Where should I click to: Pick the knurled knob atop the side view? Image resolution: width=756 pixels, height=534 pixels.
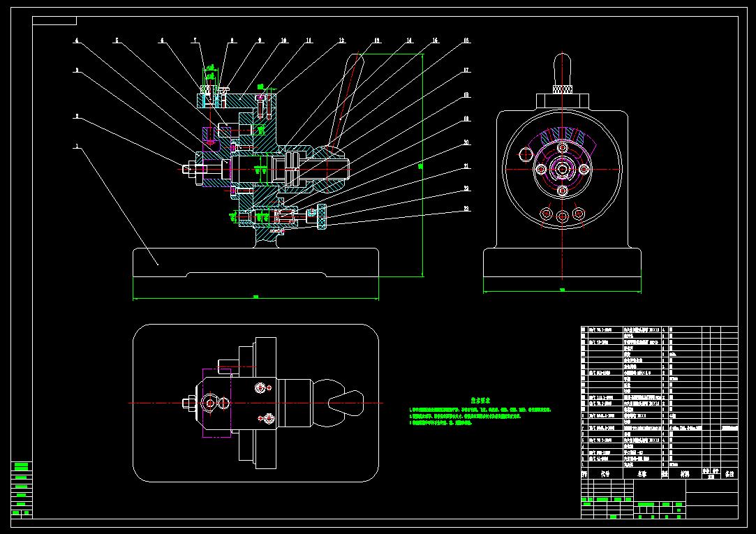(562, 89)
